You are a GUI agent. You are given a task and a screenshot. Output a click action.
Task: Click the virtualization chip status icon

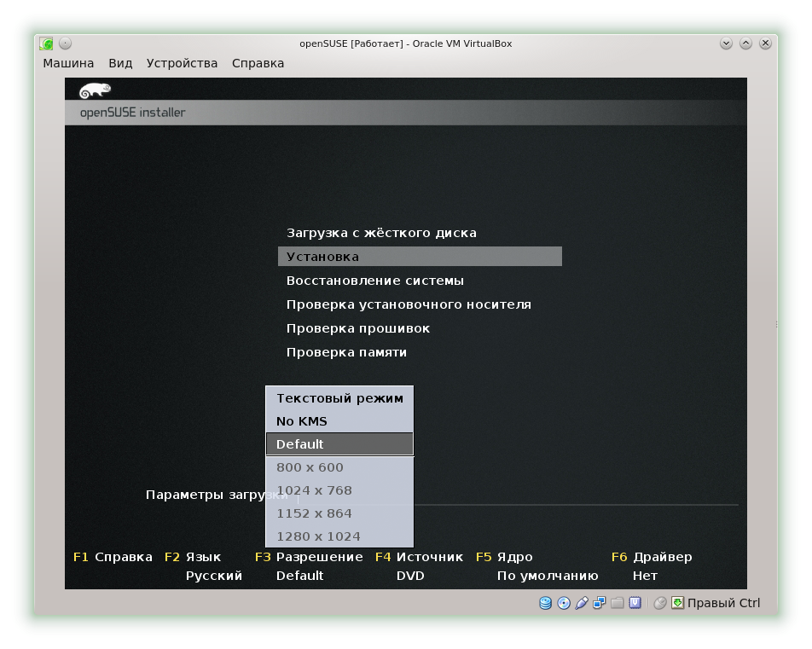click(x=635, y=603)
